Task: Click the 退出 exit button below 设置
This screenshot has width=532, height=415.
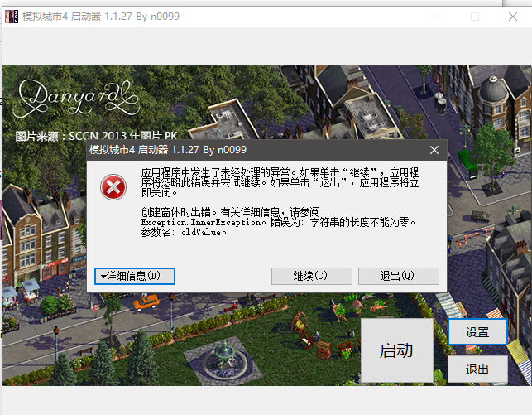Action: coord(477,369)
